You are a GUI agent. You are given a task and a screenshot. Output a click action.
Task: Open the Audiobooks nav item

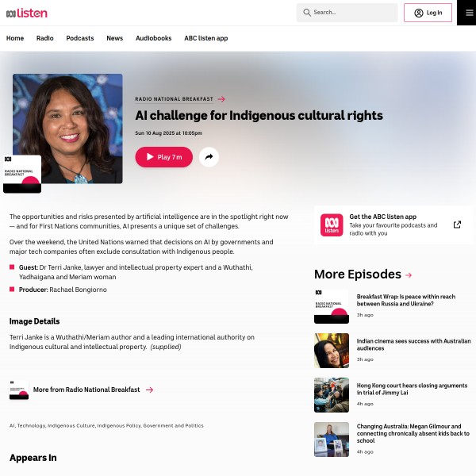[x=154, y=38]
